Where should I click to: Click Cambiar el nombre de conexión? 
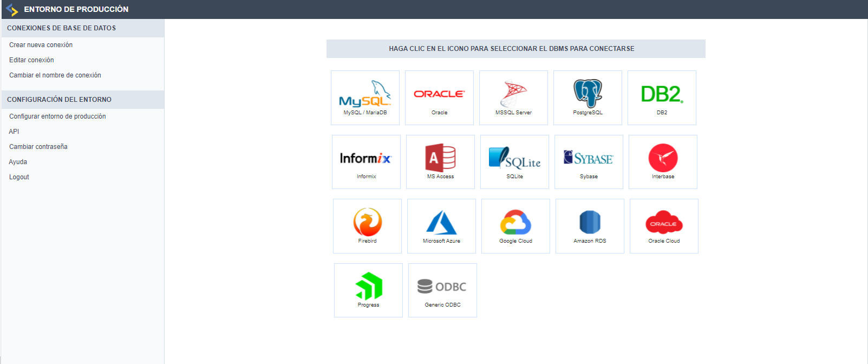55,75
